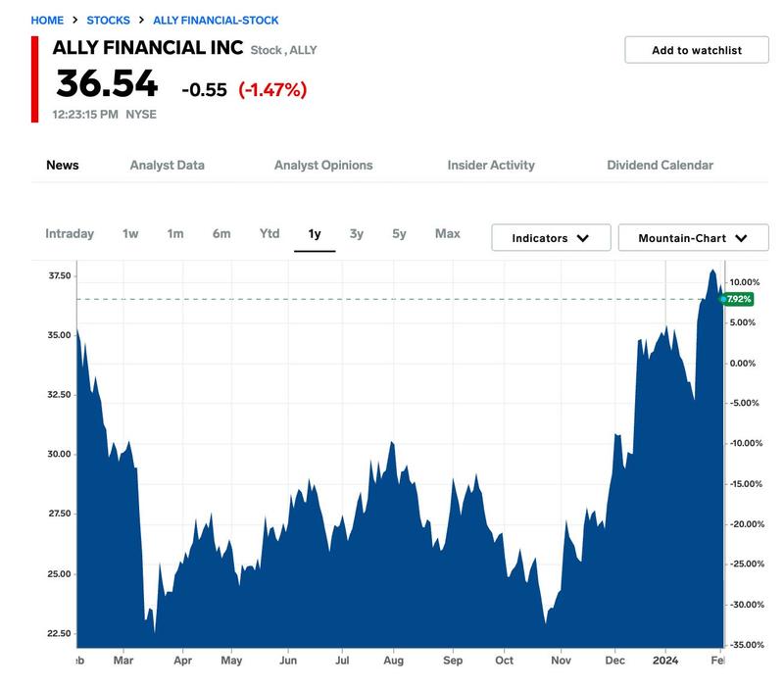
Task: Switch to News tab
Action: tap(63, 165)
